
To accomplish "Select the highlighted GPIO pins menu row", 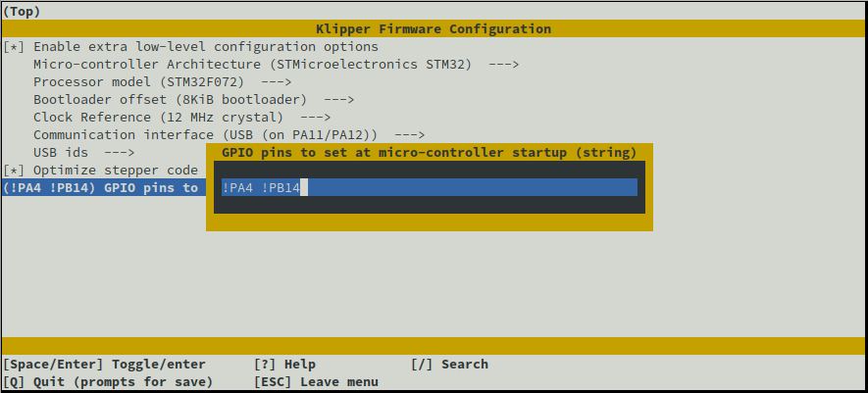I will (x=102, y=188).
